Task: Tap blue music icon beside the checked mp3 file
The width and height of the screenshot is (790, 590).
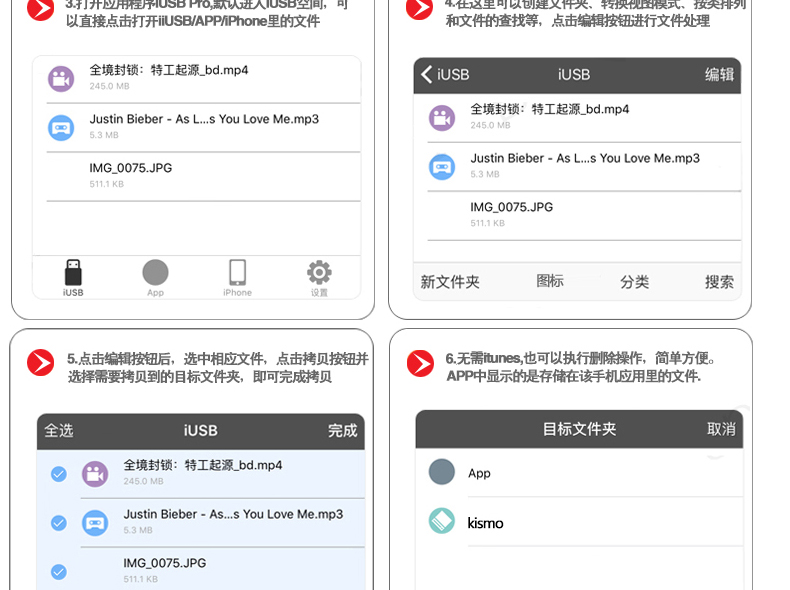Action: [x=95, y=522]
